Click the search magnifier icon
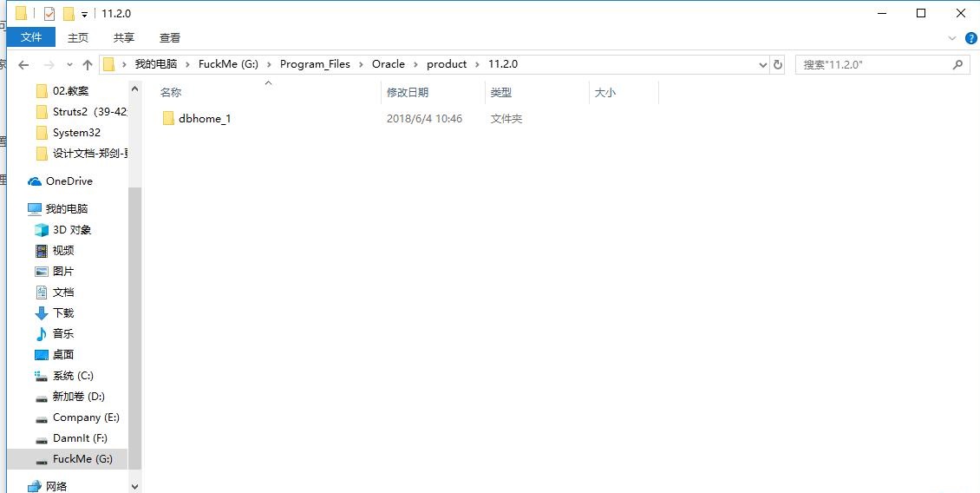 [957, 65]
